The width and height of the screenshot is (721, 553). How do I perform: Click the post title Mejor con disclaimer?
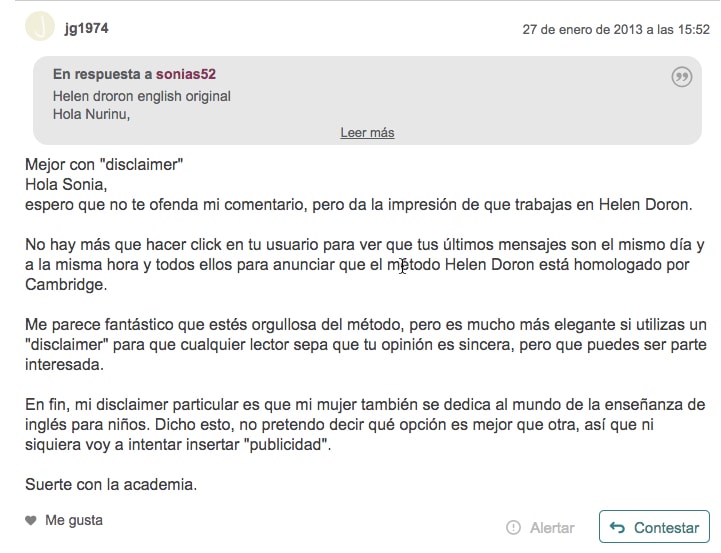coord(104,165)
